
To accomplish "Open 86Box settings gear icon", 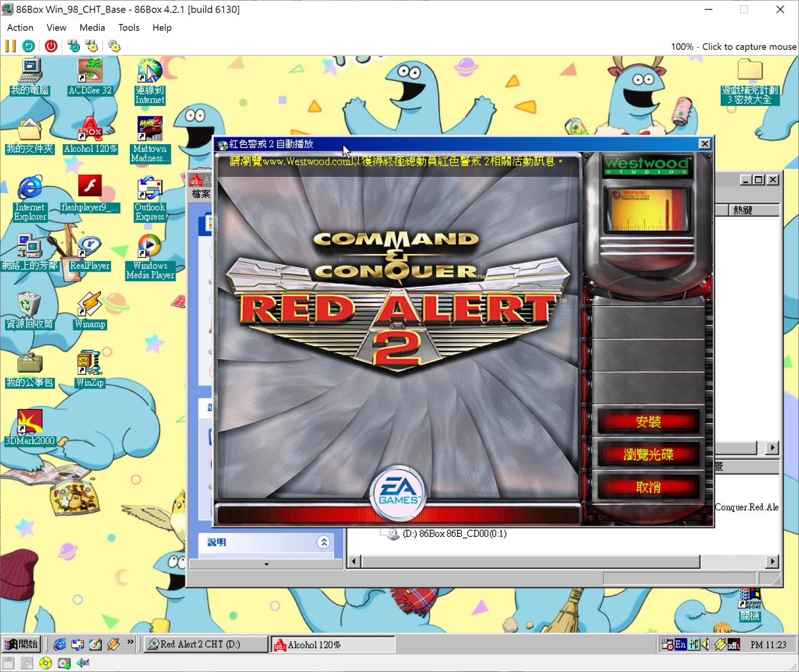I will tap(114, 46).
